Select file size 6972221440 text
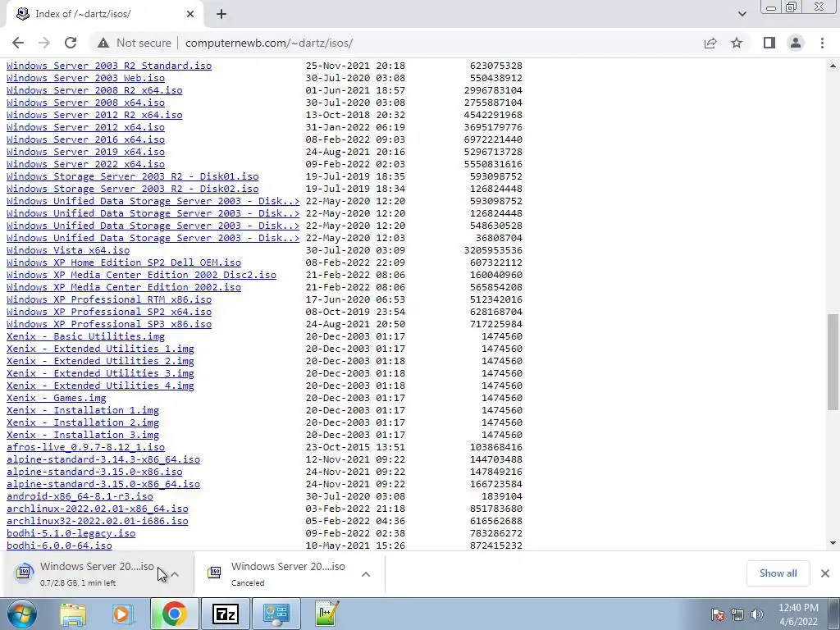 point(493,139)
